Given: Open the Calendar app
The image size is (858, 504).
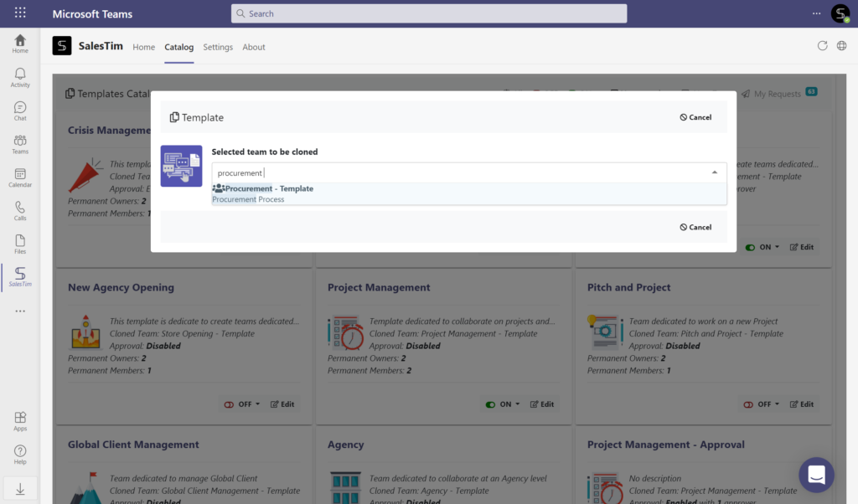Looking at the screenshot, I should 20,177.
